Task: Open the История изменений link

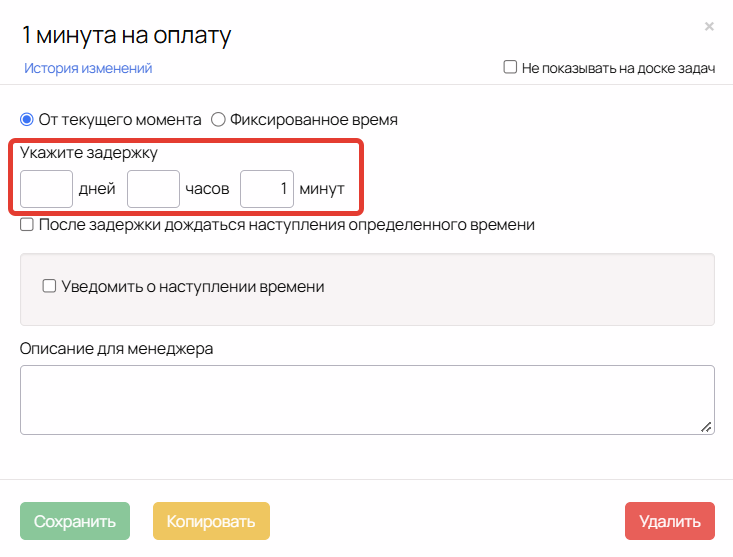Action: click(88, 68)
